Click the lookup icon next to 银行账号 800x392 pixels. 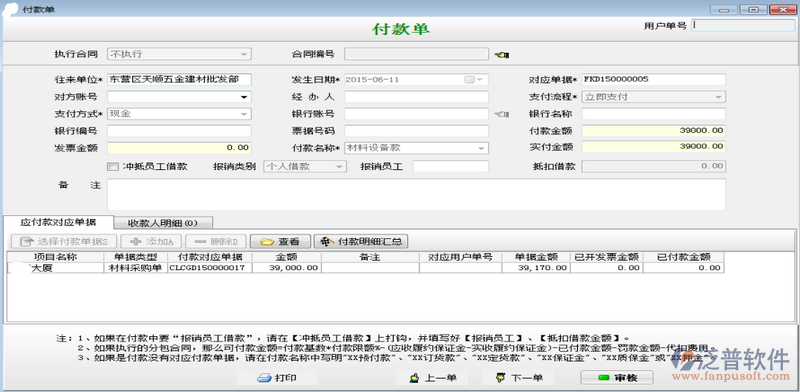pyautogui.click(x=502, y=114)
